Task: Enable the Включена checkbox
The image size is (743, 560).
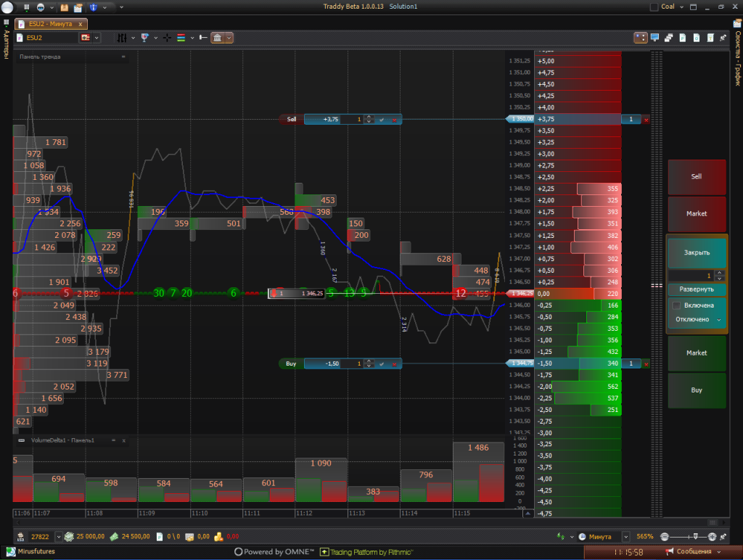Action: 676,305
